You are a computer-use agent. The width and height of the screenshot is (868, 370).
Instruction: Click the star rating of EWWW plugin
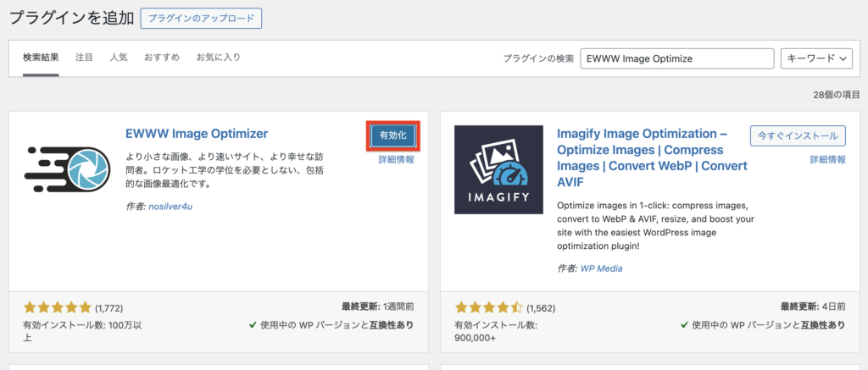(57, 307)
